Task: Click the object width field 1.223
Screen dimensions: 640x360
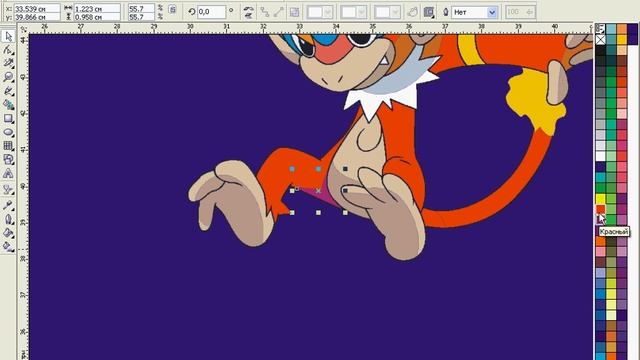Action: point(97,9)
